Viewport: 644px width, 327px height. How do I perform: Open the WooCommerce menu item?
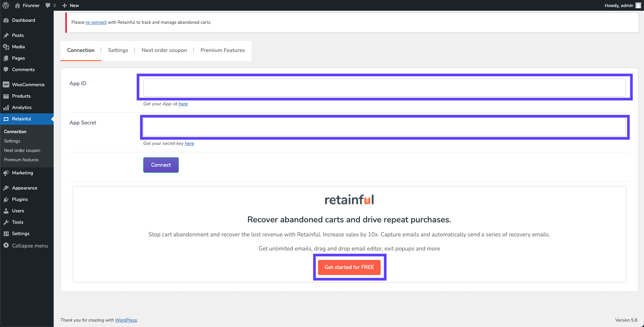click(x=27, y=85)
